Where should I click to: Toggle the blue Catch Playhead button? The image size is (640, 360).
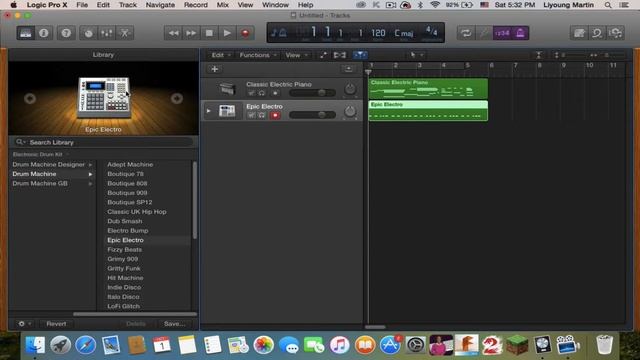click(x=360, y=55)
